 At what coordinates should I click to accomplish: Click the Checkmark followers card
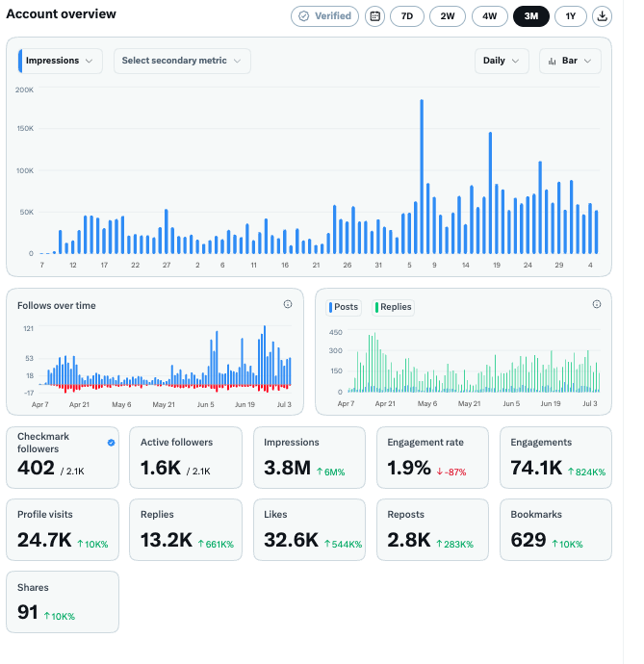(x=63, y=457)
